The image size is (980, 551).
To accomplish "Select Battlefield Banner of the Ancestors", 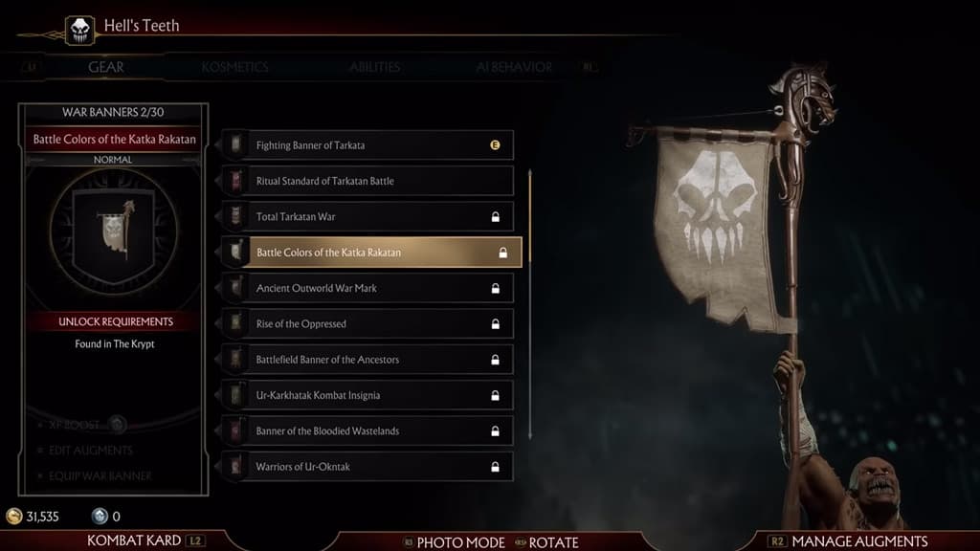I will click(x=367, y=360).
